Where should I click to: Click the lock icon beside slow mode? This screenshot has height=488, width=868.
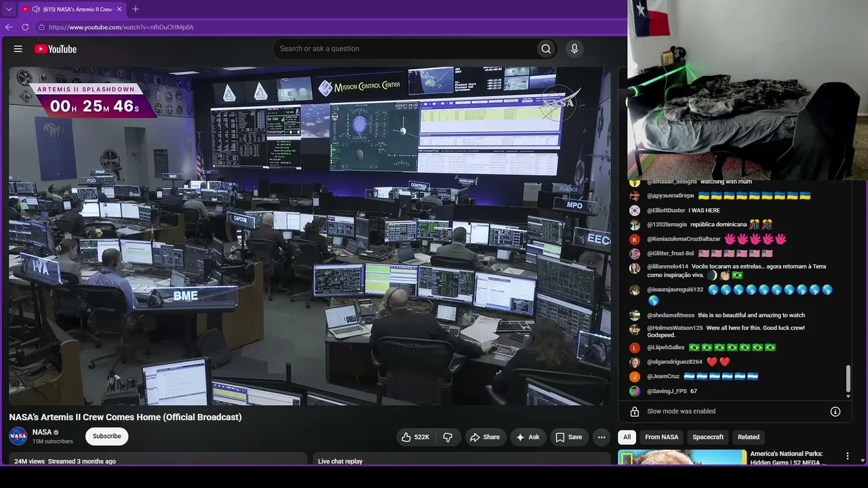[635, 411]
